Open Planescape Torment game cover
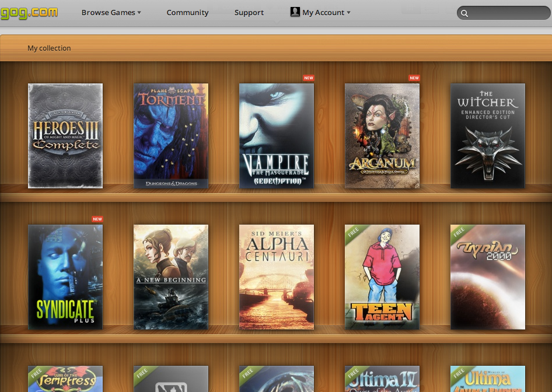This screenshot has width=552, height=392. (171, 136)
